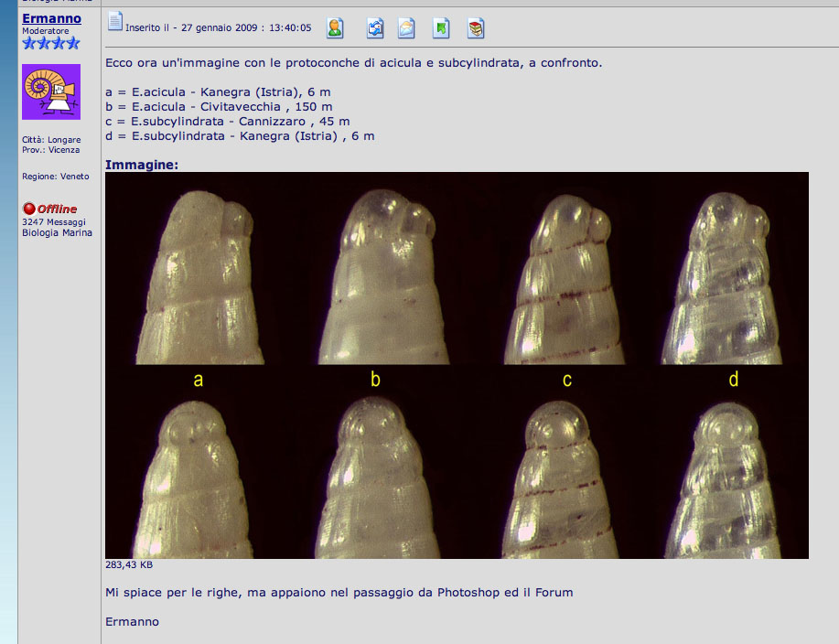
Task: Open the protoconch comparison image
Action: click(x=457, y=365)
